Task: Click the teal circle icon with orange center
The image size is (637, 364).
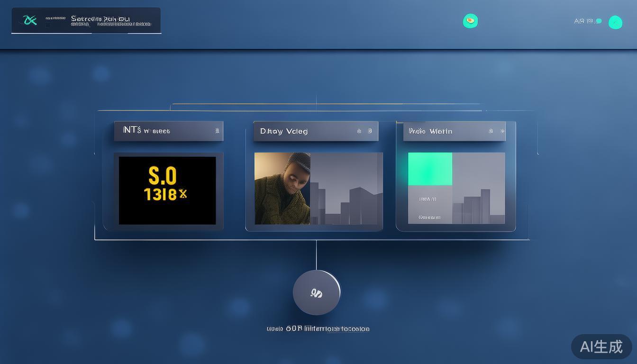Action: (470, 21)
